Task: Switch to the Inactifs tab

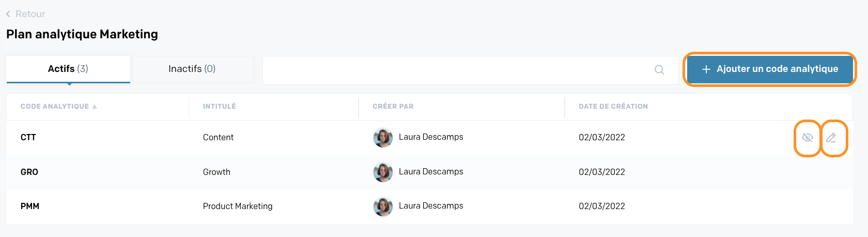Action: pos(192,69)
